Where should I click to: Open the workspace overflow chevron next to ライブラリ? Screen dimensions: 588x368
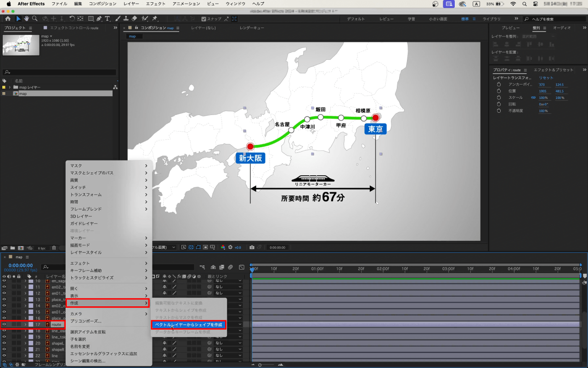(516, 19)
